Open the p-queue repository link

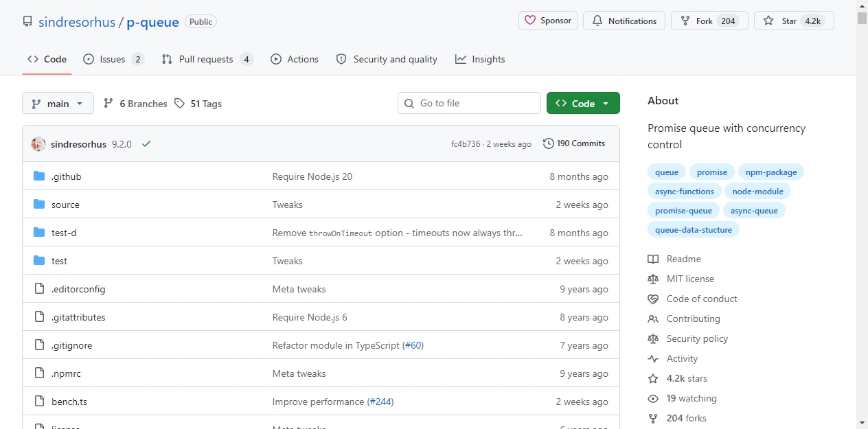[152, 22]
